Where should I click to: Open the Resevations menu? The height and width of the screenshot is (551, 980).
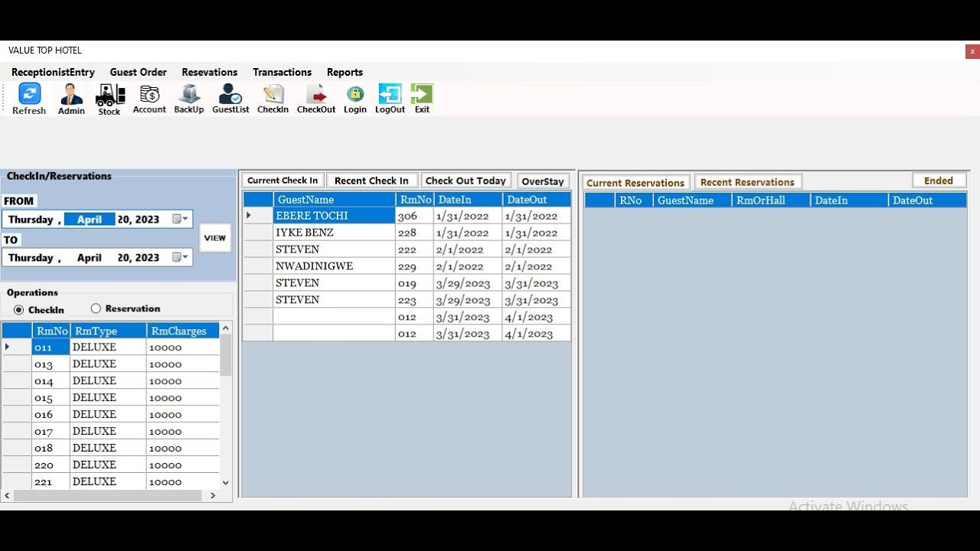point(210,72)
